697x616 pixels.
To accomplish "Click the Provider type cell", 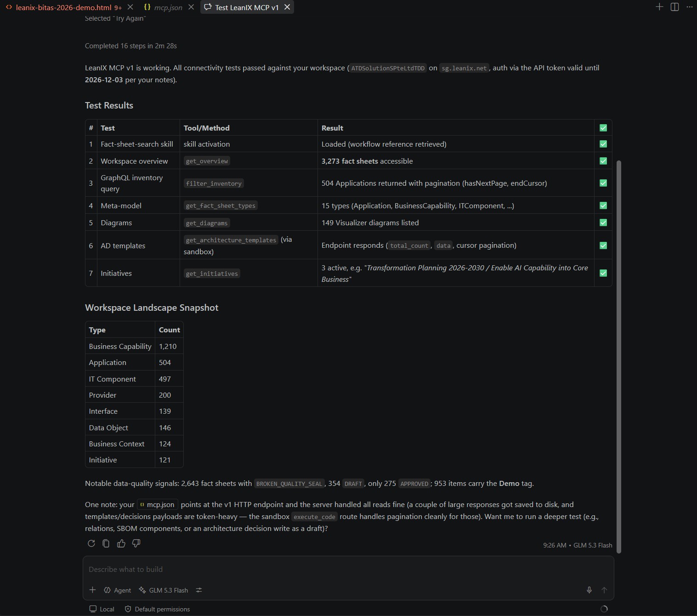I will 120,395.
